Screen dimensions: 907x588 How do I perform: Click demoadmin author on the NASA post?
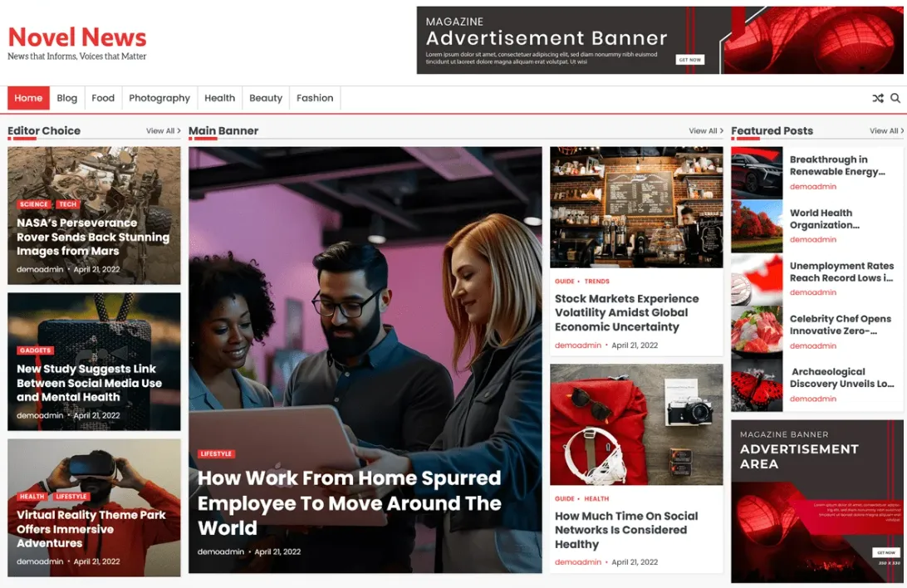[x=40, y=269]
